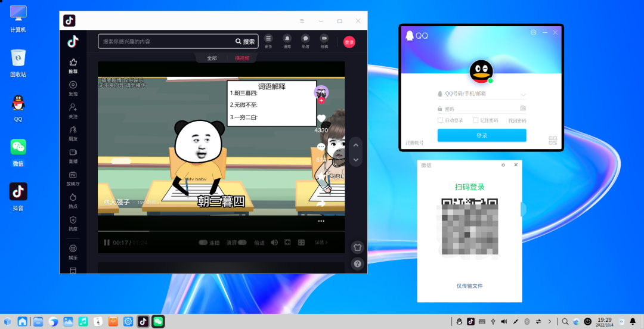
Task: Open 朋友 in the Douyin sidebar
Action: pyautogui.click(x=73, y=134)
